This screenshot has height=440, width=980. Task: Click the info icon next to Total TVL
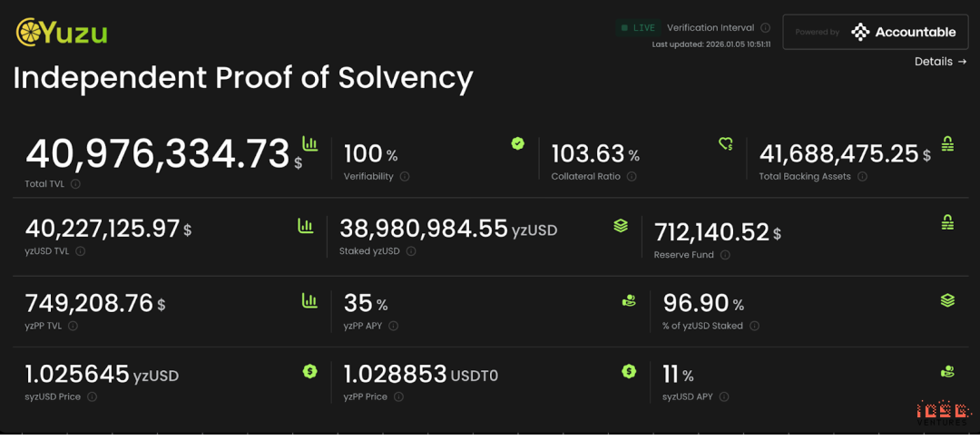coord(75,184)
